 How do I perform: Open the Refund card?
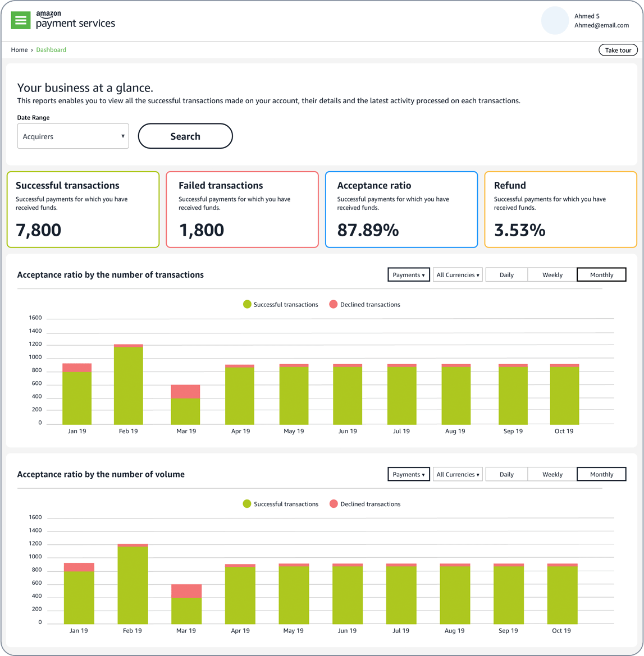click(560, 209)
